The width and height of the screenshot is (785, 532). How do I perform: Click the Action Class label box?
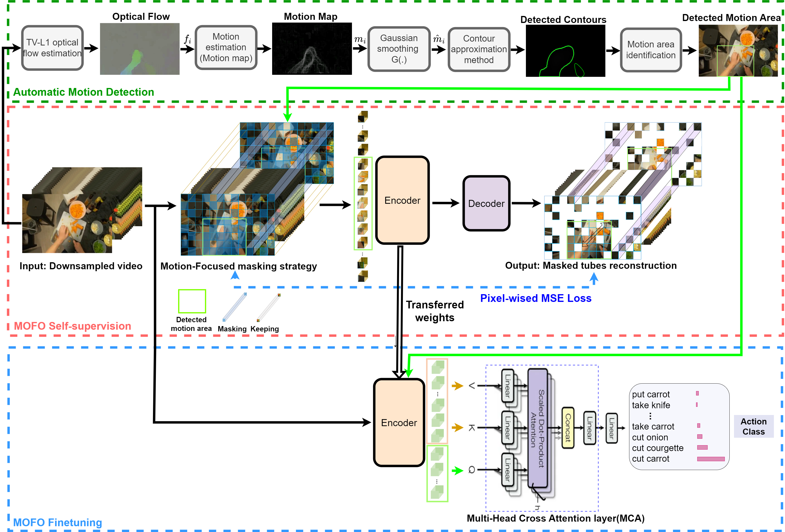pyautogui.click(x=753, y=426)
